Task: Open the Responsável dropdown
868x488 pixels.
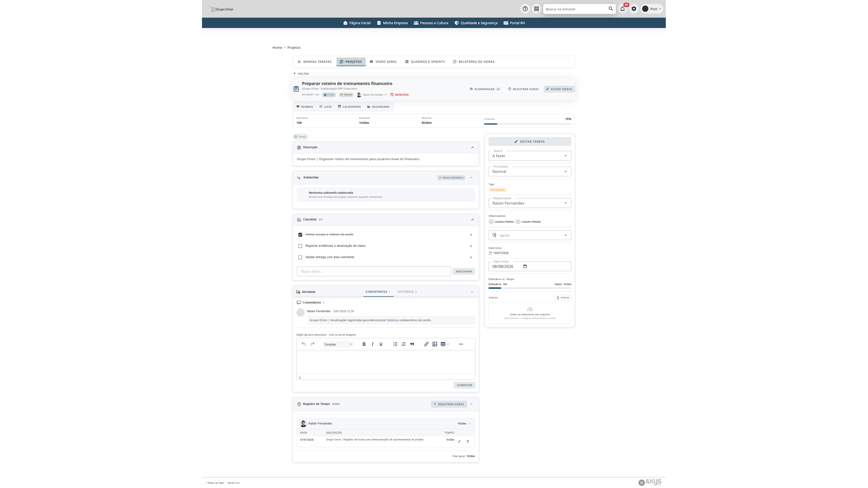Action: (530, 203)
